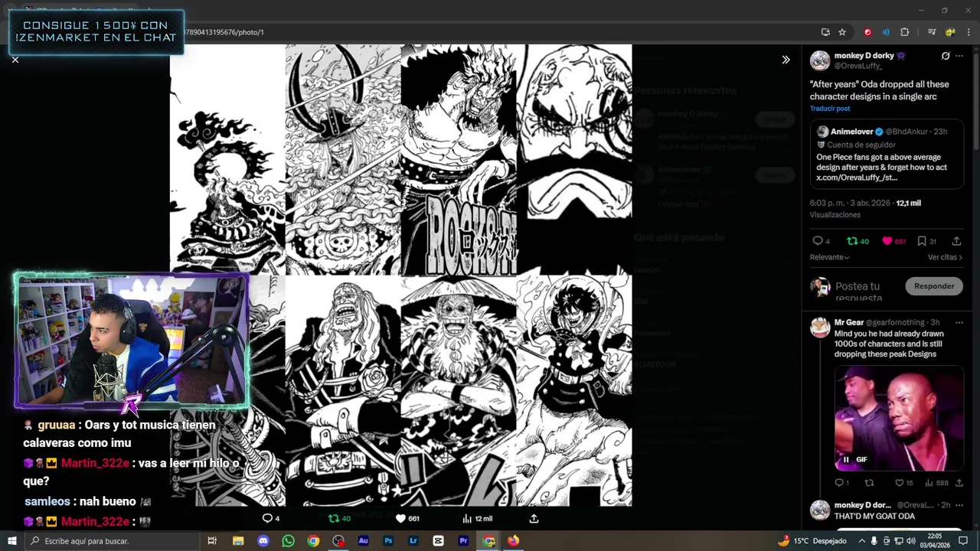This screenshot has height=551, width=980.
Task: Open Mr Gear's profile name
Action: click(x=849, y=322)
